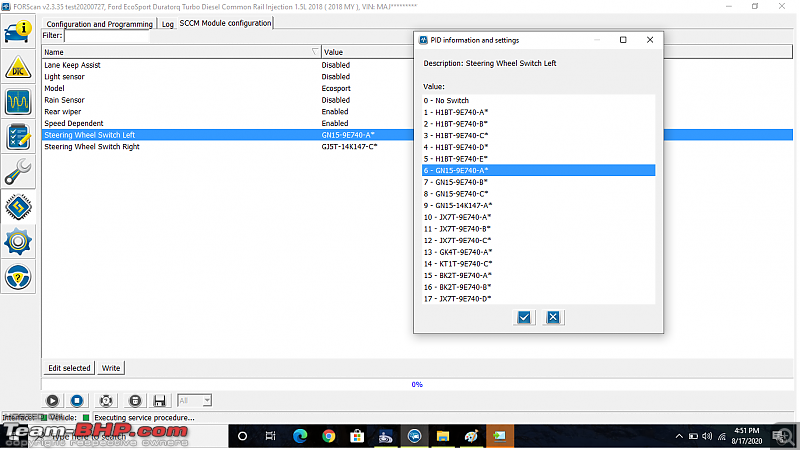Image resolution: width=800 pixels, height=450 pixels.
Task: Choose value 4 - H1BT-9E740-D*
Action: (538, 147)
